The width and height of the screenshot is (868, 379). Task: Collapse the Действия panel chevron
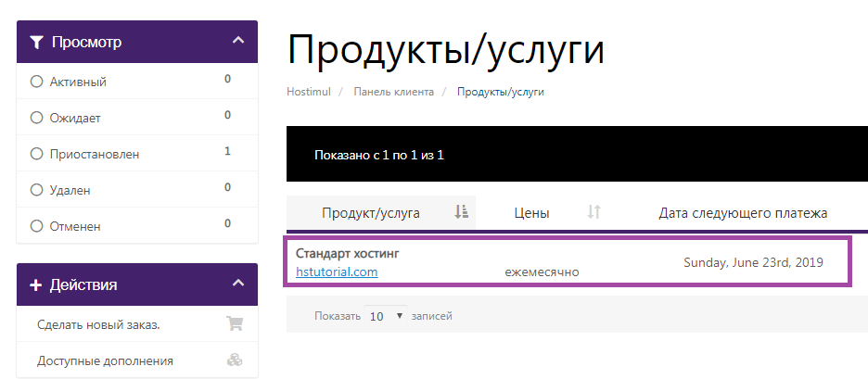pyautogui.click(x=238, y=284)
